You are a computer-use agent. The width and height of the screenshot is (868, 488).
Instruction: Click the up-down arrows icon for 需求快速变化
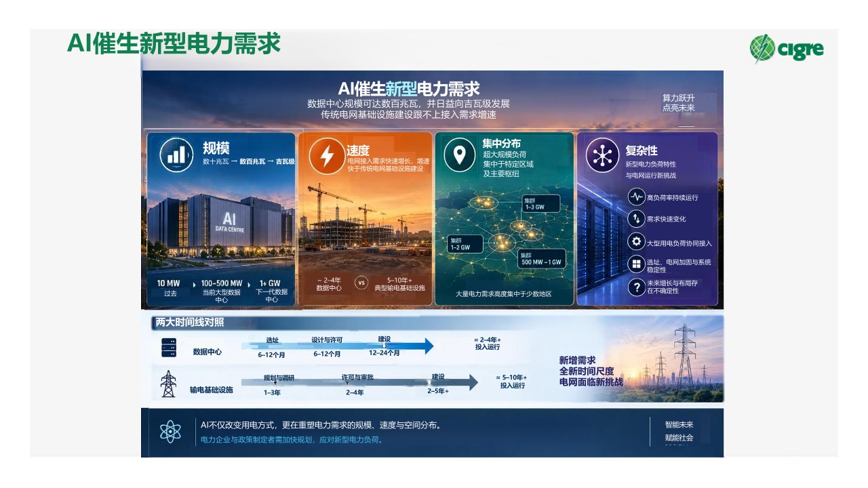[636, 219]
